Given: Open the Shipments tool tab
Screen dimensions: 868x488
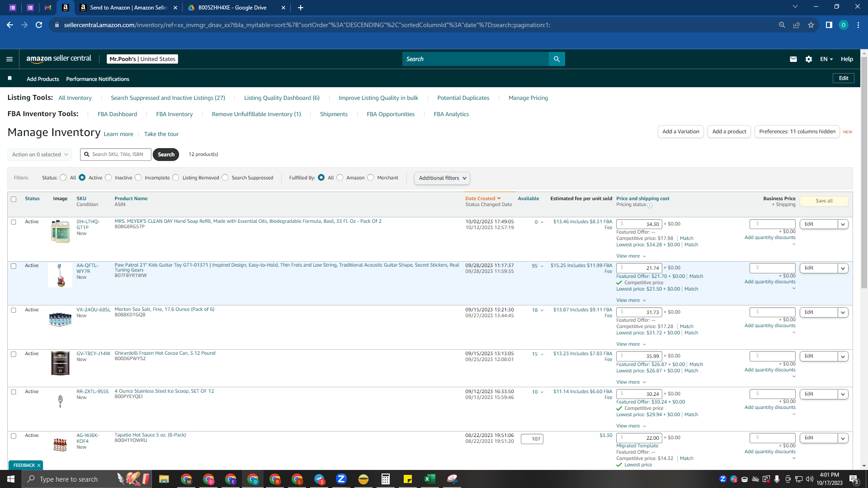Looking at the screenshot, I should pos(334,114).
